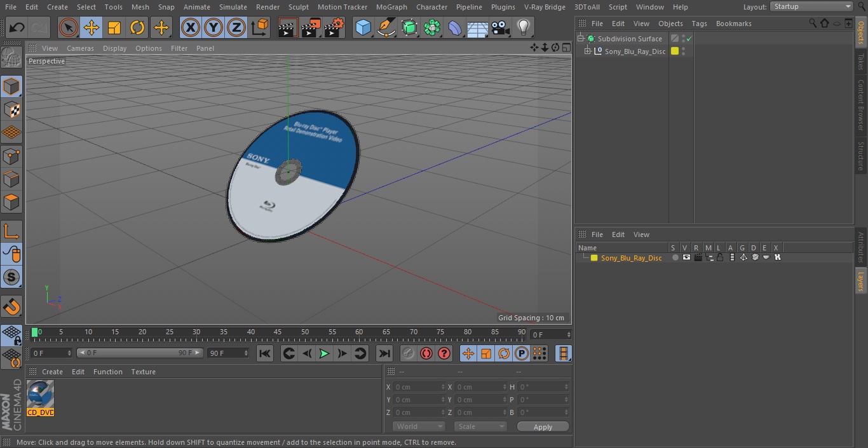Open the Deformer objects icon
The height and width of the screenshot is (448, 868).
click(x=455, y=28)
